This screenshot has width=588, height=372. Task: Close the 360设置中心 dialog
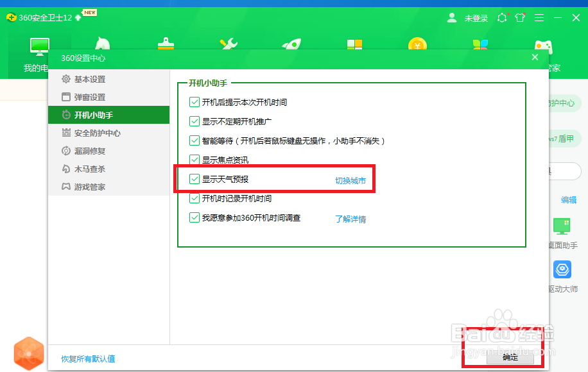[535, 57]
